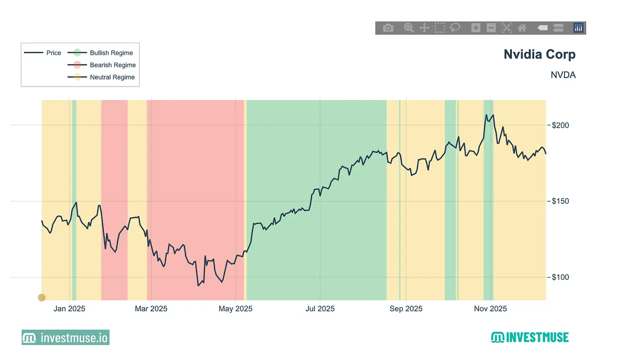The width and height of the screenshot is (639, 364).
Task: Click the Autoscale icon
Action: (x=506, y=28)
